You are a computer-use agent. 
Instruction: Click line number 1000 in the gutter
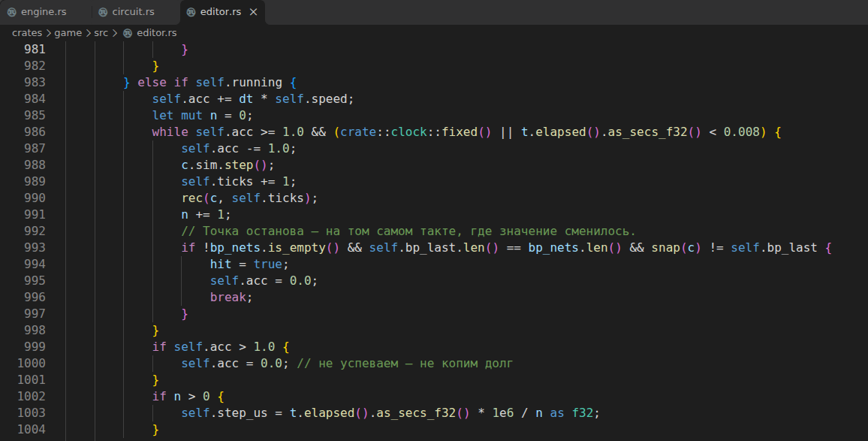click(31, 364)
